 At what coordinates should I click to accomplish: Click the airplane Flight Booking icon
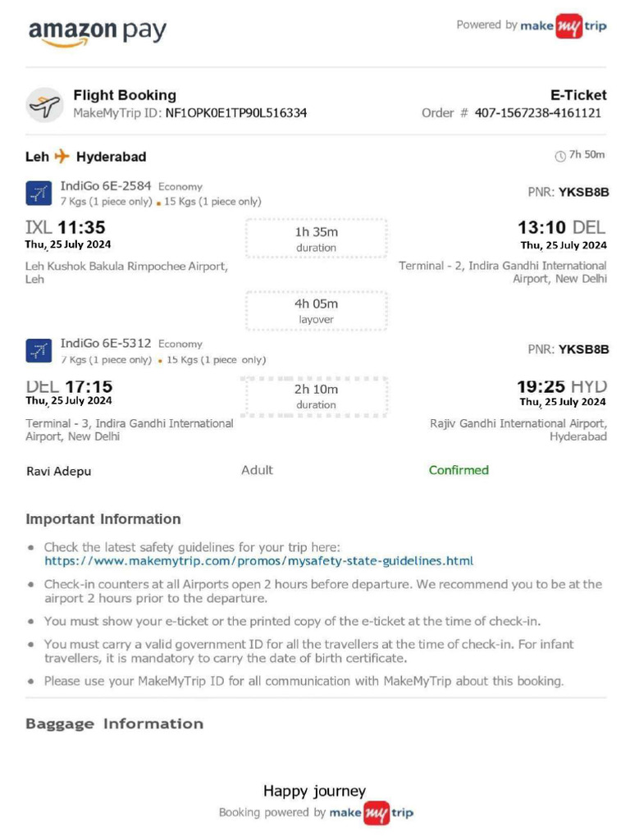click(45, 105)
